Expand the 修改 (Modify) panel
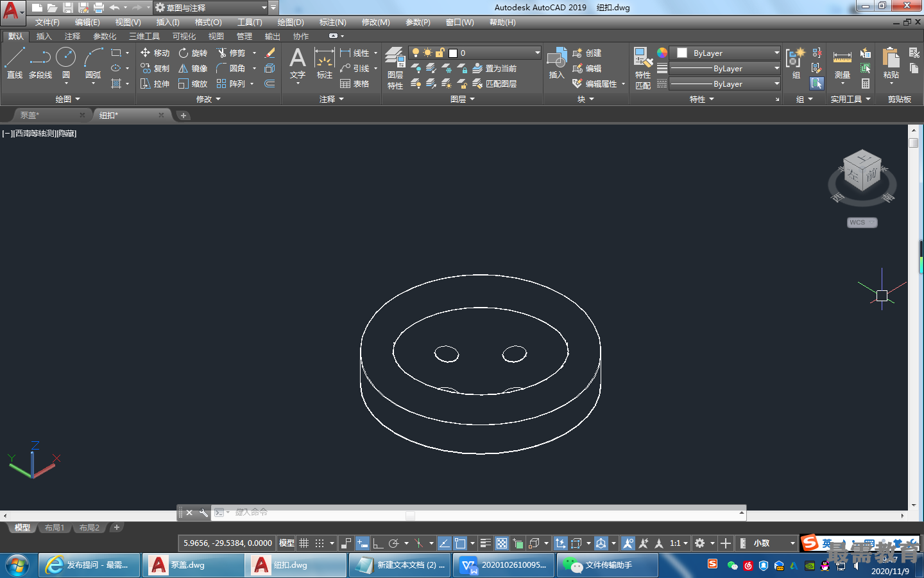This screenshot has width=924, height=578. click(x=208, y=99)
